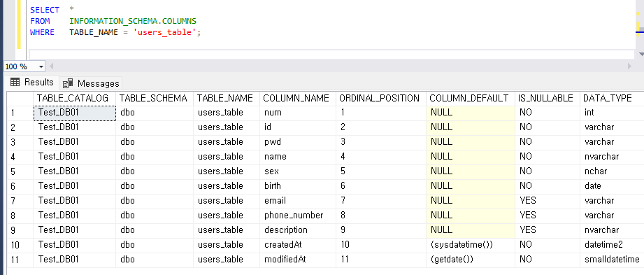Click the Test_DB01 cell in row 1
Screen dimensions: 644x275
coord(74,113)
